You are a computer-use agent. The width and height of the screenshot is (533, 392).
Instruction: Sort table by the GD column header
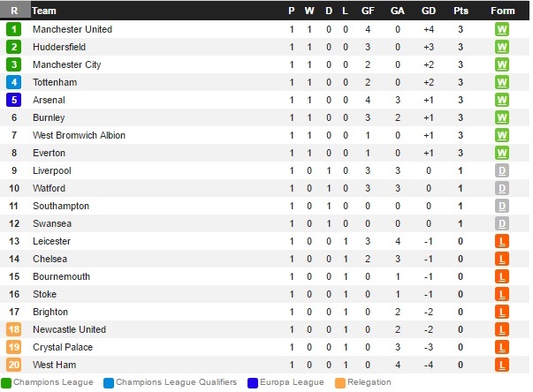pyautogui.click(x=429, y=11)
